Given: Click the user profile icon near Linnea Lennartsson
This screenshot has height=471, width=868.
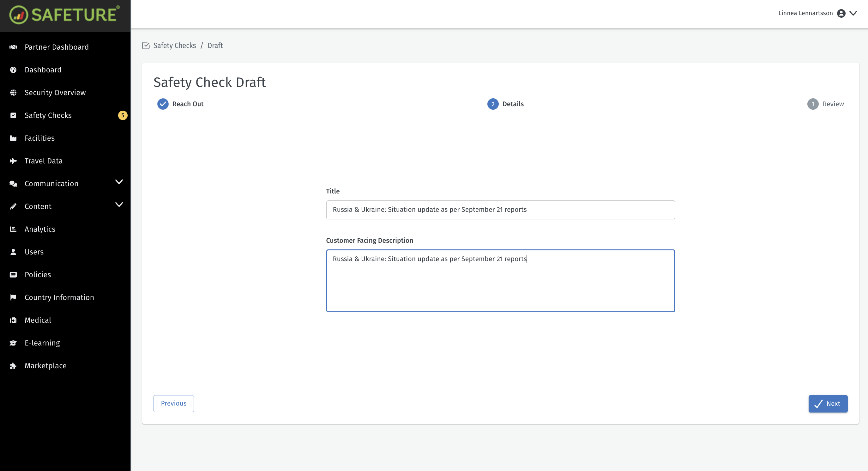Looking at the screenshot, I should point(841,13).
